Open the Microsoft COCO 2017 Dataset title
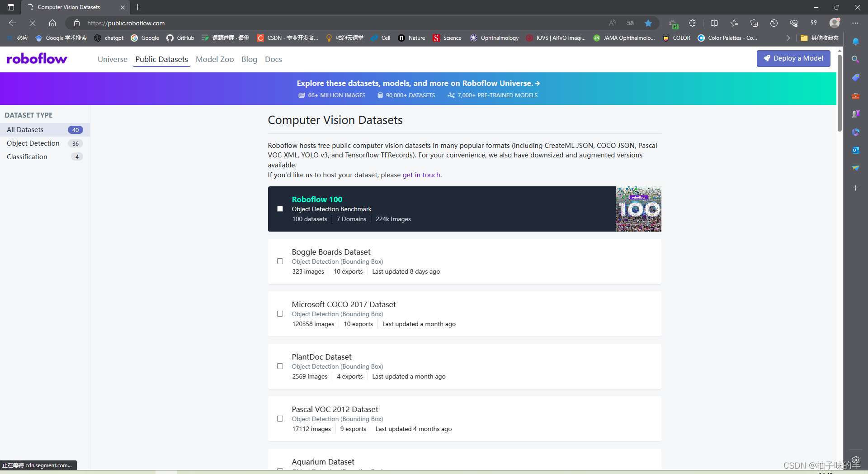The image size is (868, 474). pyautogui.click(x=344, y=304)
